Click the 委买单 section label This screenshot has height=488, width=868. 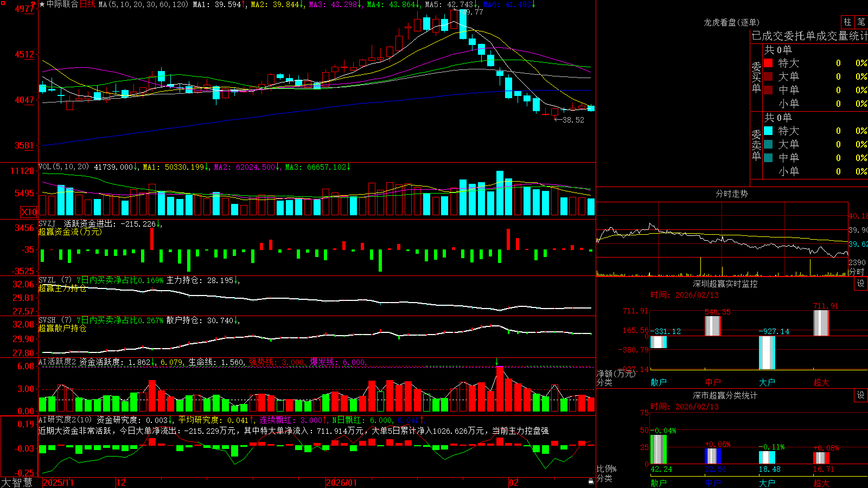(756, 77)
